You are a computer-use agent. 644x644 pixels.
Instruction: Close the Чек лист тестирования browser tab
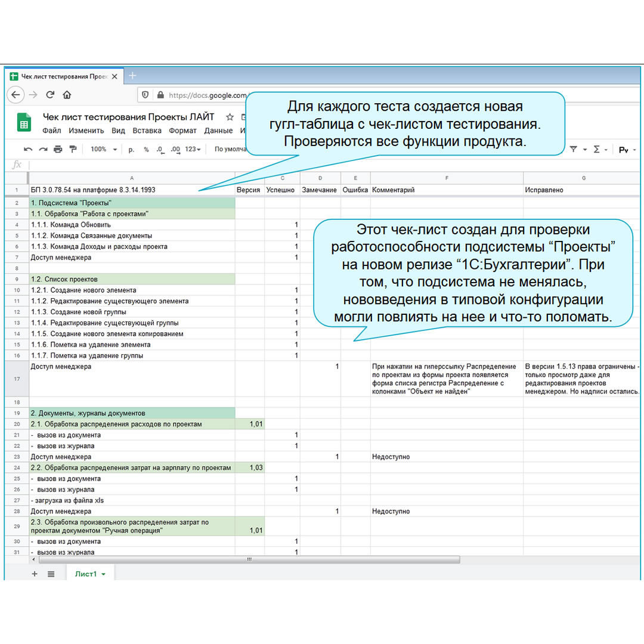(x=114, y=76)
